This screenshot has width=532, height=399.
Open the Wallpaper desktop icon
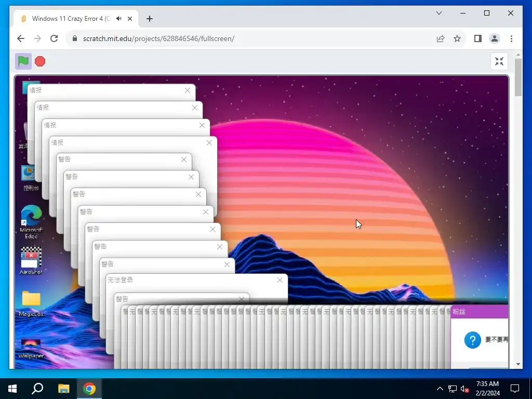[x=31, y=349]
